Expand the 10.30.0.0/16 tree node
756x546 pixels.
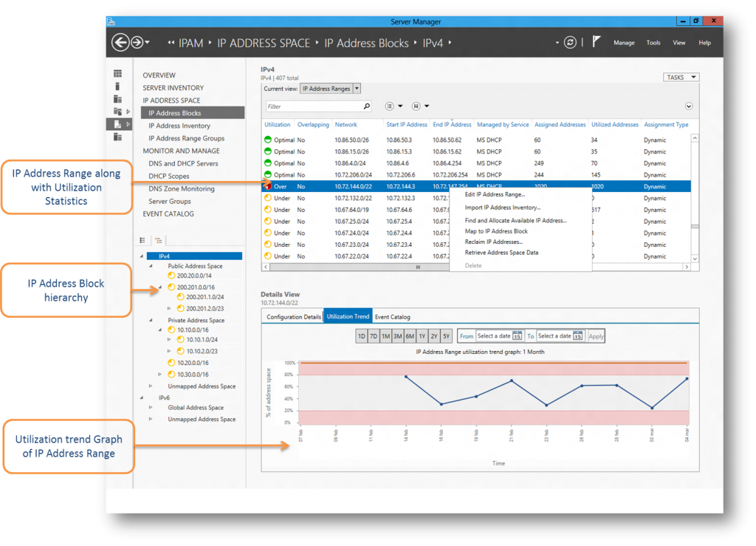(x=159, y=375)
